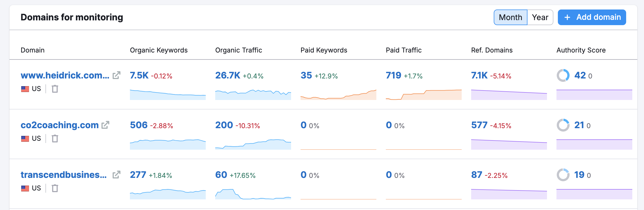Delete www.heidrick.com domain via trash icon
The height and width of the screenshot is (210, 644).
pyautogui.click(x=55, y=89)
